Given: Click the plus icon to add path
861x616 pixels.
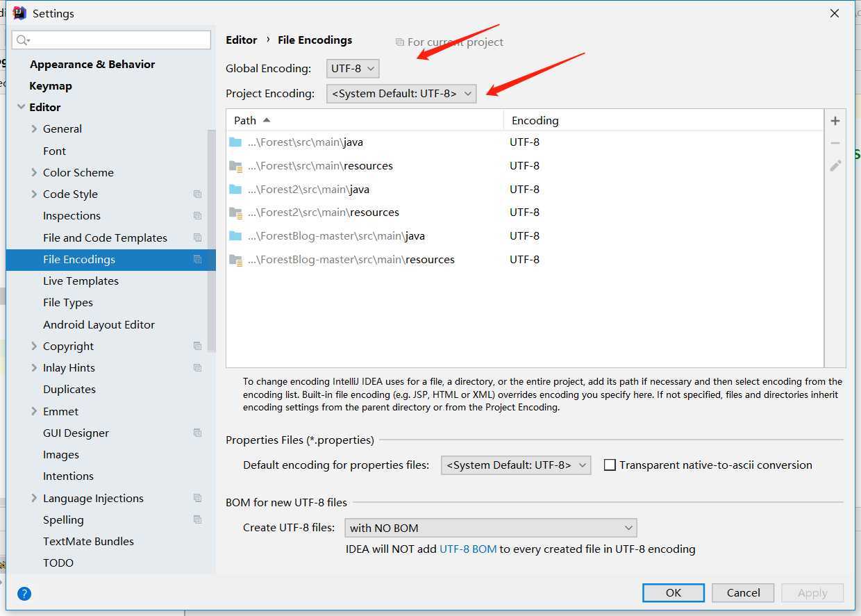Looking at the screenshot, I should point(835,121).
